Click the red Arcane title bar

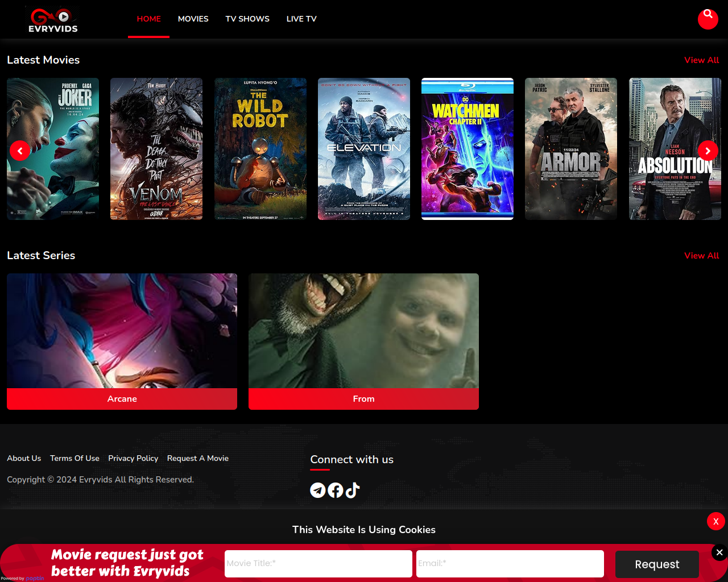tap(122, 399)
